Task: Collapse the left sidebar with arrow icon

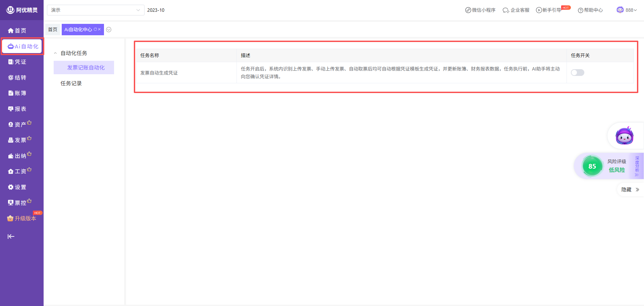Action: 11,236
